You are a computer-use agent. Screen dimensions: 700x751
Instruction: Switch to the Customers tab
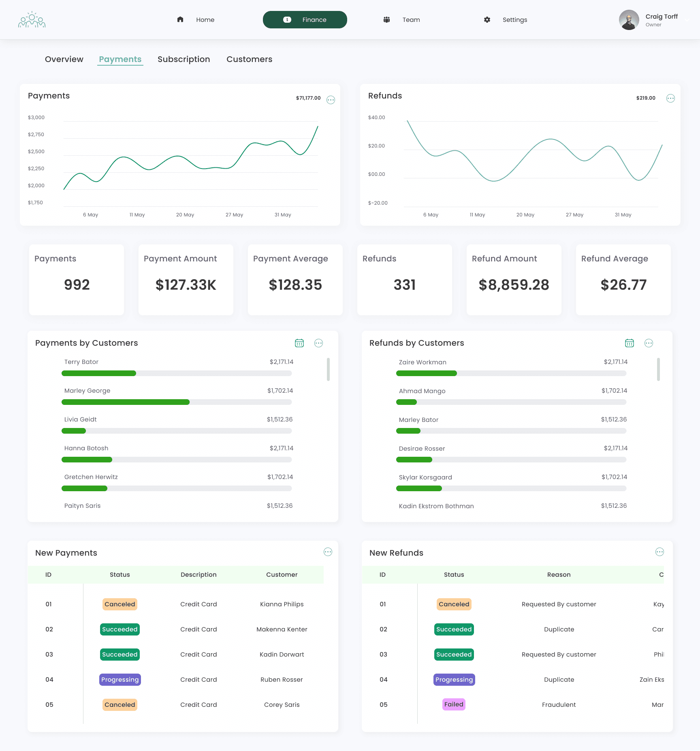[x=250, y=59]
